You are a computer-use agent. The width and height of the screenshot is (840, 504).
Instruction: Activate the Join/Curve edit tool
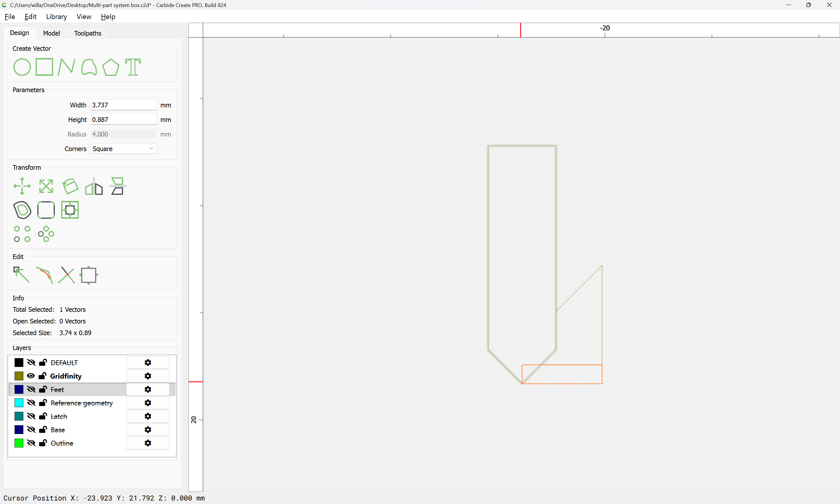(44, 275)
